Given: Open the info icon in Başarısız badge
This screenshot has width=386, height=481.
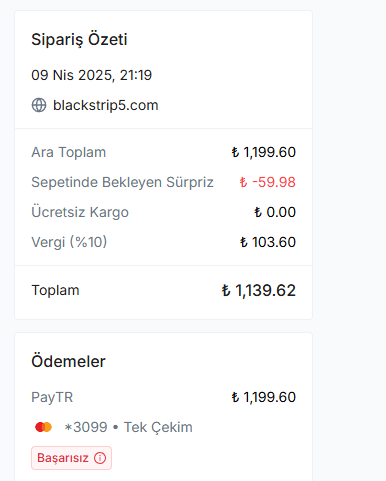Looking at the screenshot, I should click(100, 458).
